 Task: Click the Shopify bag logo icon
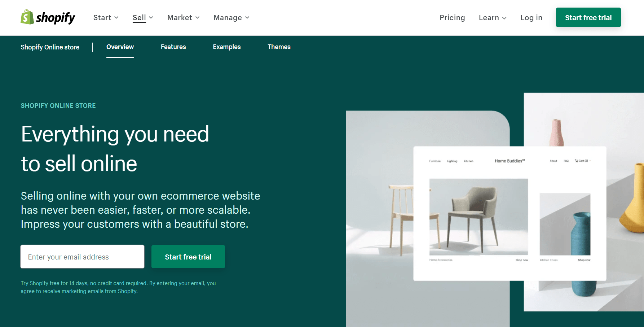pos(27,17)
